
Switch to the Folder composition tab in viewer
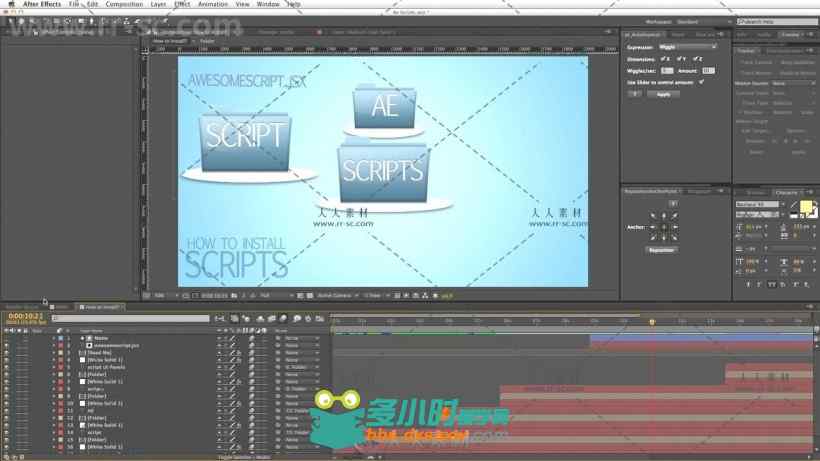(x=207, y=41)
